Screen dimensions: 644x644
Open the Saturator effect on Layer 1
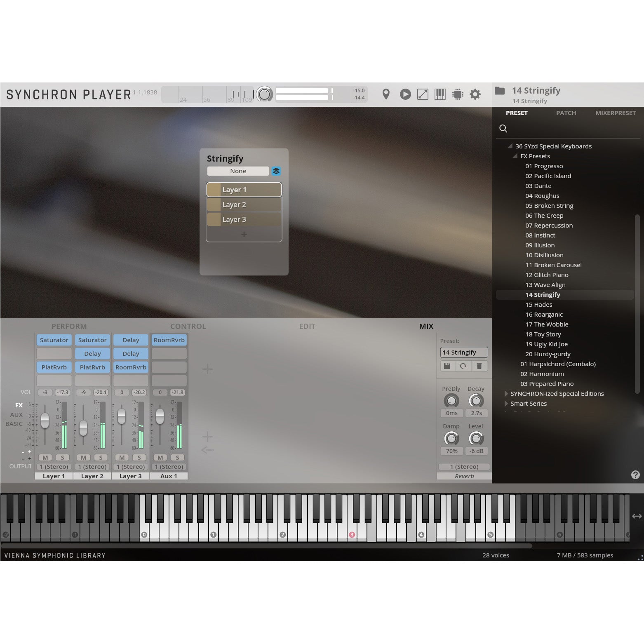[54, 340]
